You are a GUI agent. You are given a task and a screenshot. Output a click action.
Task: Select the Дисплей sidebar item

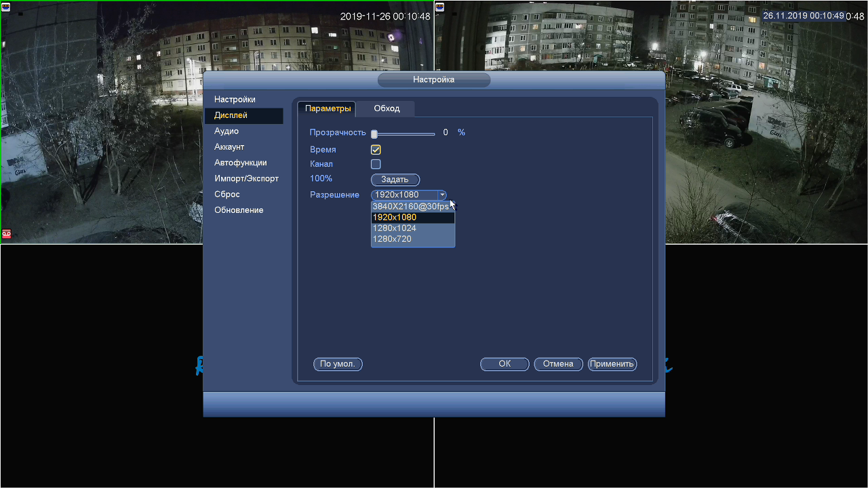coord(244,116)
